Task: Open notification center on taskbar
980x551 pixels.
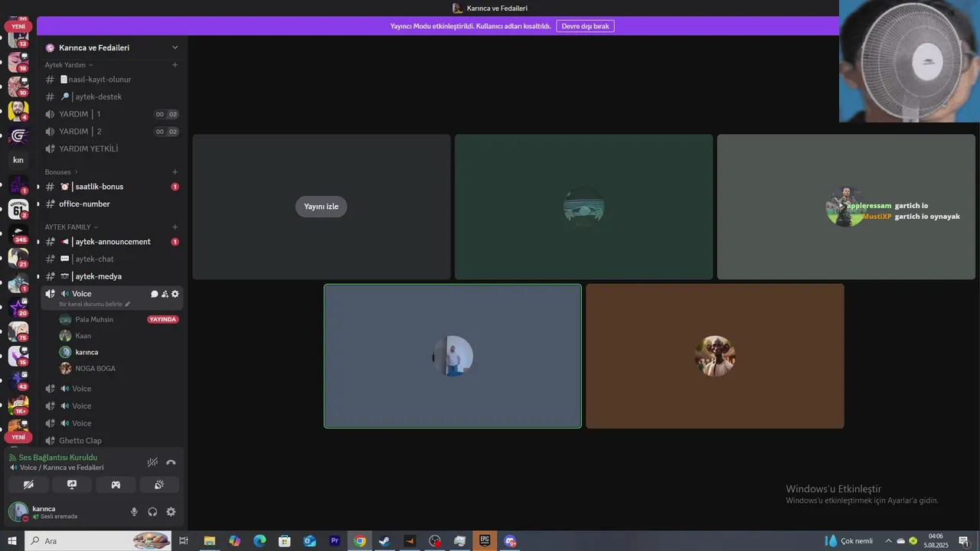Action: pos(963,541)
